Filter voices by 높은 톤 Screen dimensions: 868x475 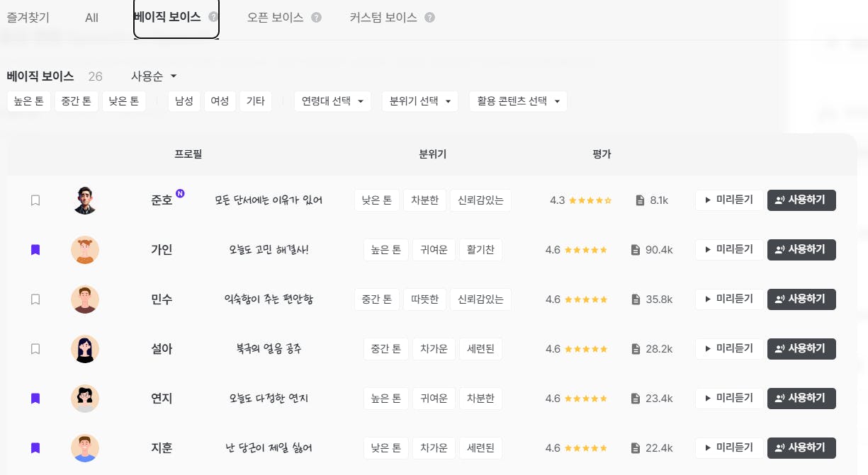(x=29, y=101)
